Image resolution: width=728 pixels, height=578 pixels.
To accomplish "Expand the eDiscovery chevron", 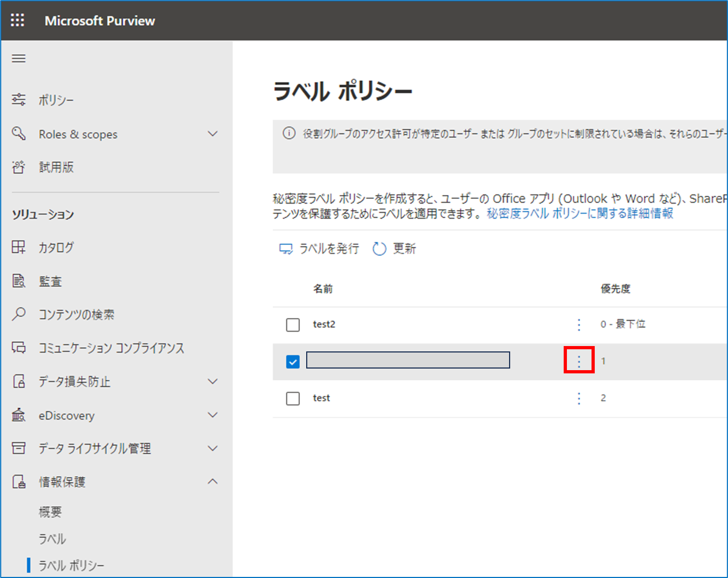I will (x=213, y=415).
